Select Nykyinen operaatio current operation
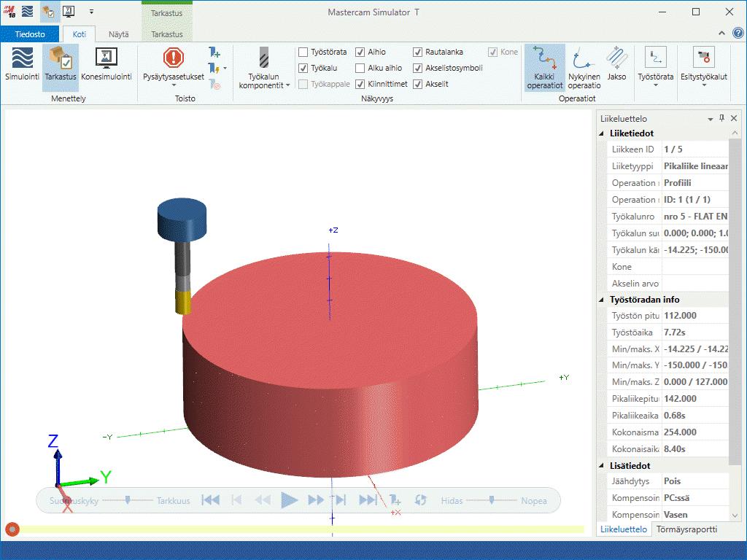Image resolution: width=747 pixels, height=560 pixels. pyautogui.click(x=584, y=68)
